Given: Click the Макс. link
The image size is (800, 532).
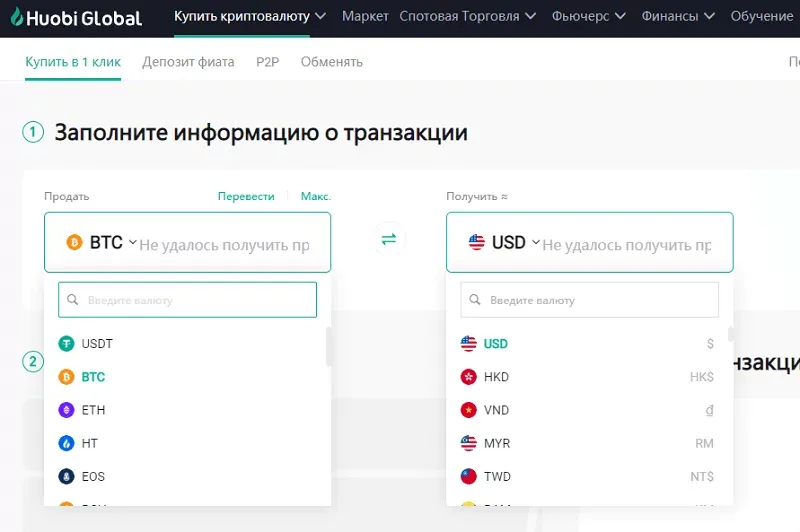Looking at the screenshot, I should (316, 196).
